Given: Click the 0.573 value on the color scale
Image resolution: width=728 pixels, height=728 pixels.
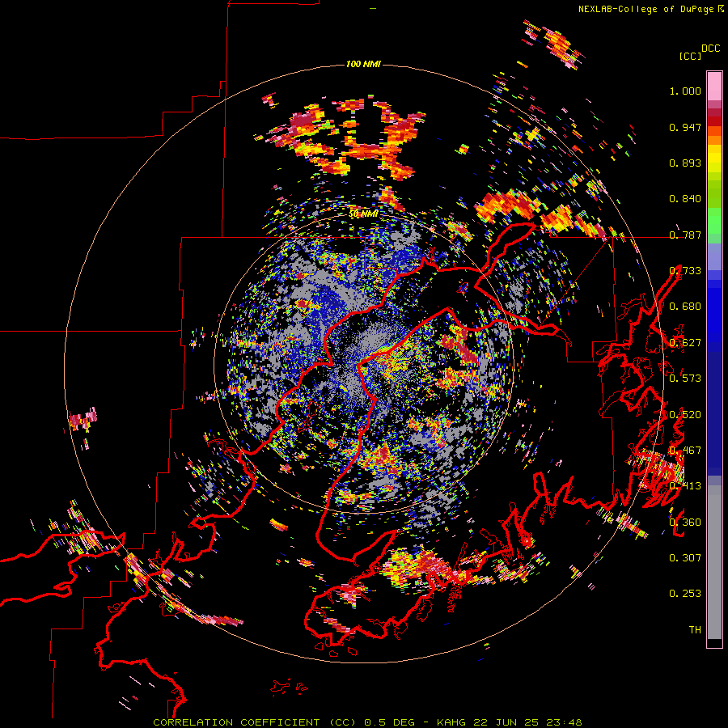Looking at the screenshot, I should pyautogui.click(x=685, y=379).
